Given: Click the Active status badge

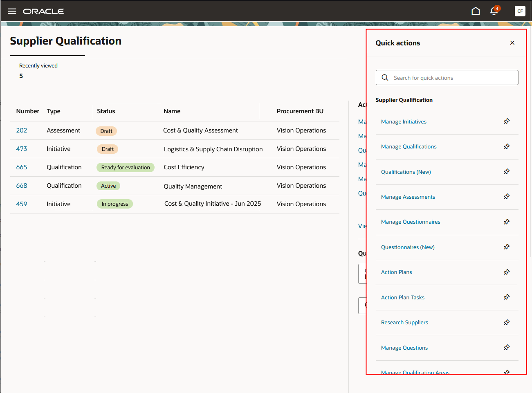Looking at the screenshot, I should 108,186.
